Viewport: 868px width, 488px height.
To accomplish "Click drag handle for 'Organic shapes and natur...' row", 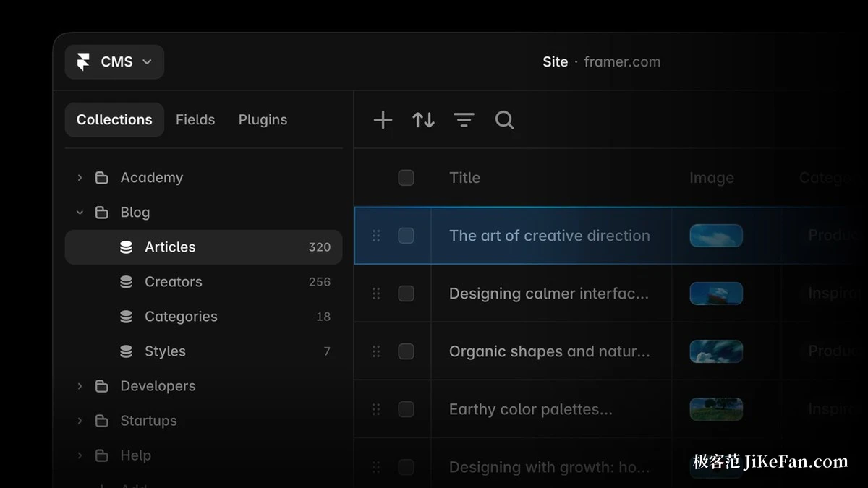I will pyautogui.click(x=376, y=351).
